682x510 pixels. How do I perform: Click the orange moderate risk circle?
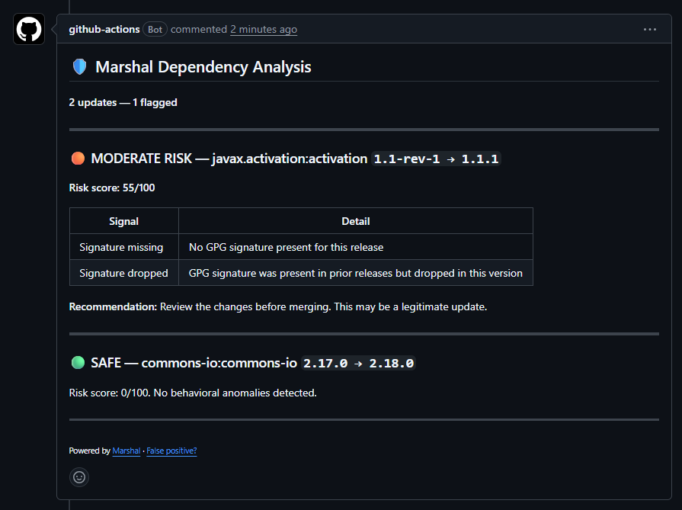(78, 158)
